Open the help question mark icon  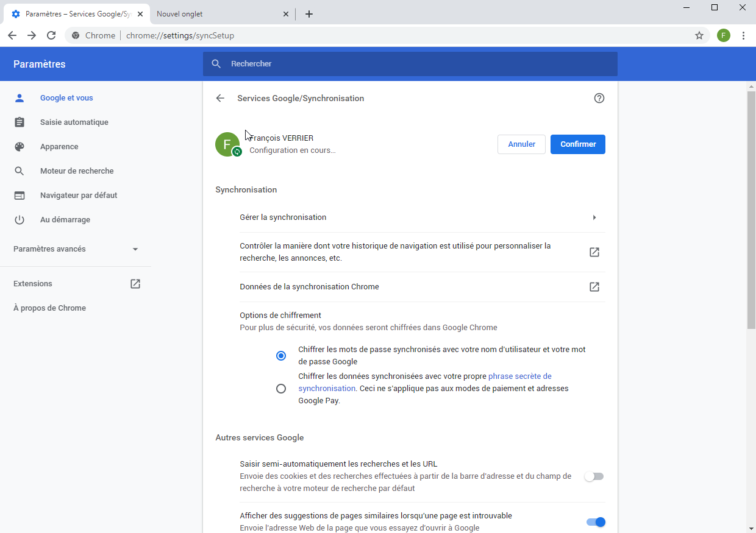coord(599,97)
